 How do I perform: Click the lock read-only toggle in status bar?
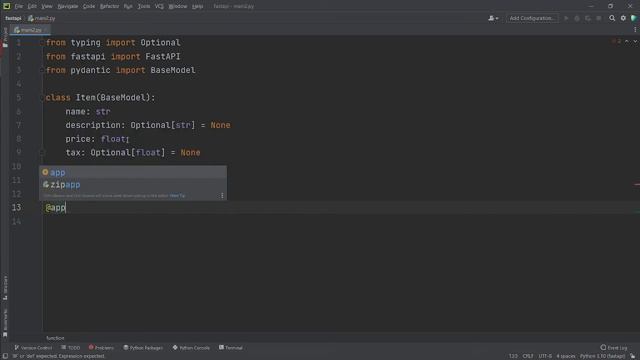point(633,356)
